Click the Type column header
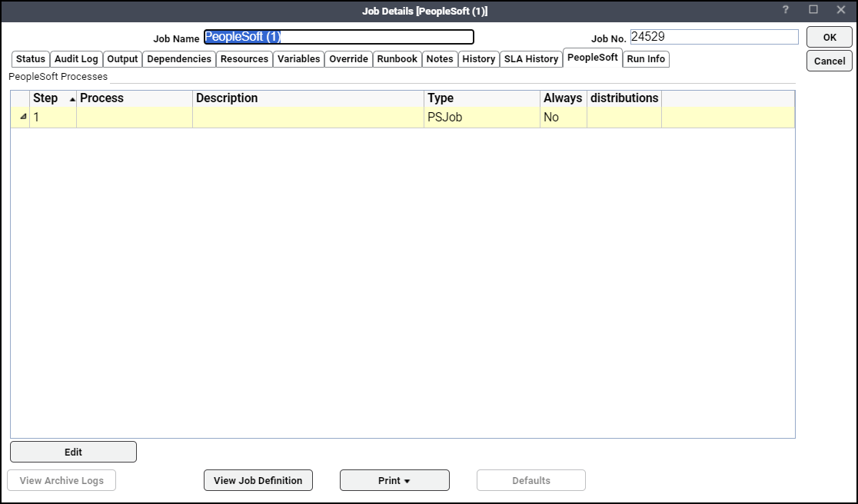Screen dimensions: 858x504 coord(482,98)
